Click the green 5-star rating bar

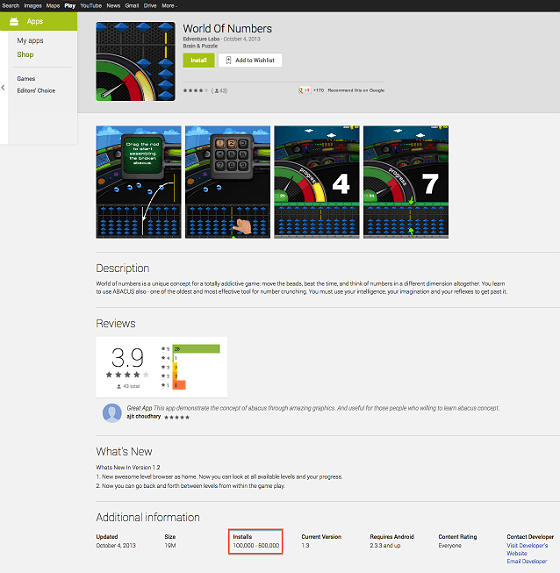(x=196, y=349)
